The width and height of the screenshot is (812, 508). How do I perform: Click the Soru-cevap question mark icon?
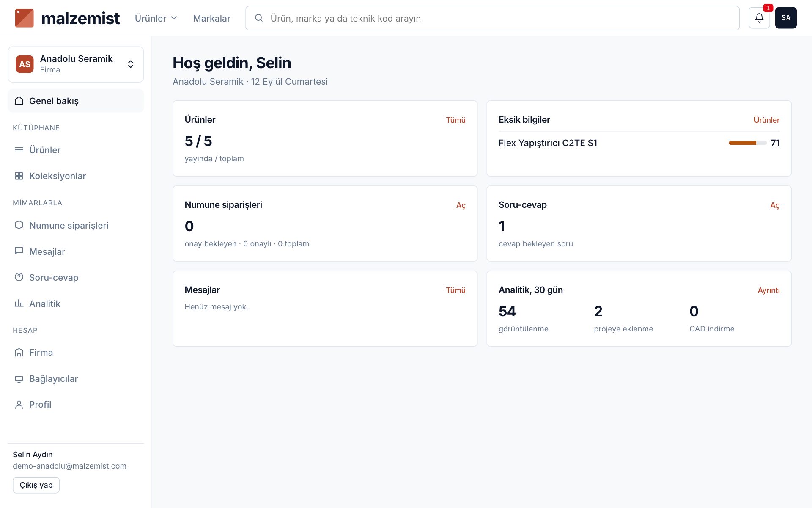[x=19, y=277]
